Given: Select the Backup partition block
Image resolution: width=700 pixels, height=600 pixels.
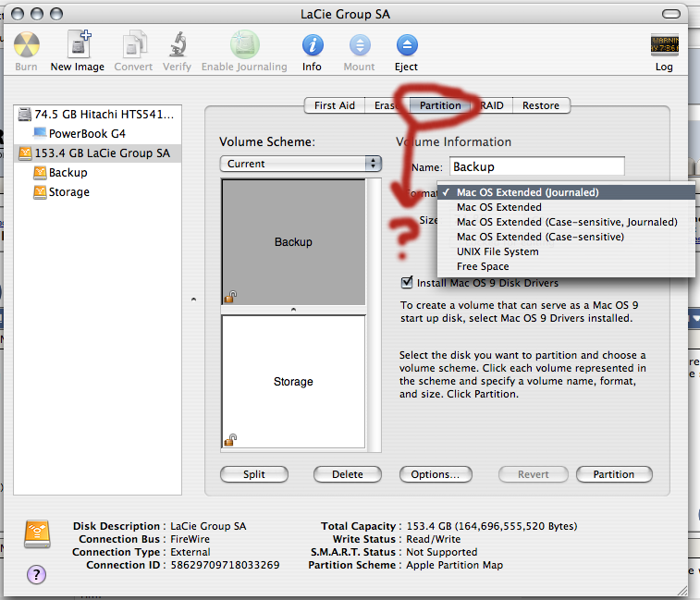Looking at the screenshot, I should tap(293, 242).
